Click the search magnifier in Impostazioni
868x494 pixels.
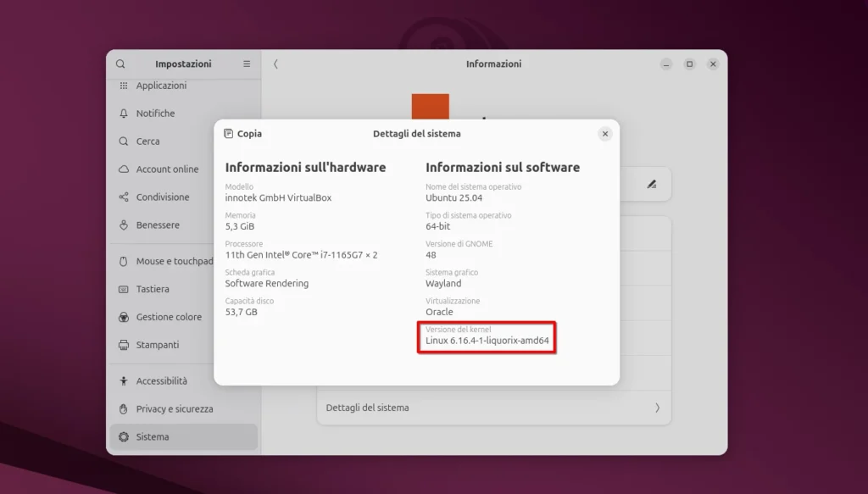120,64
